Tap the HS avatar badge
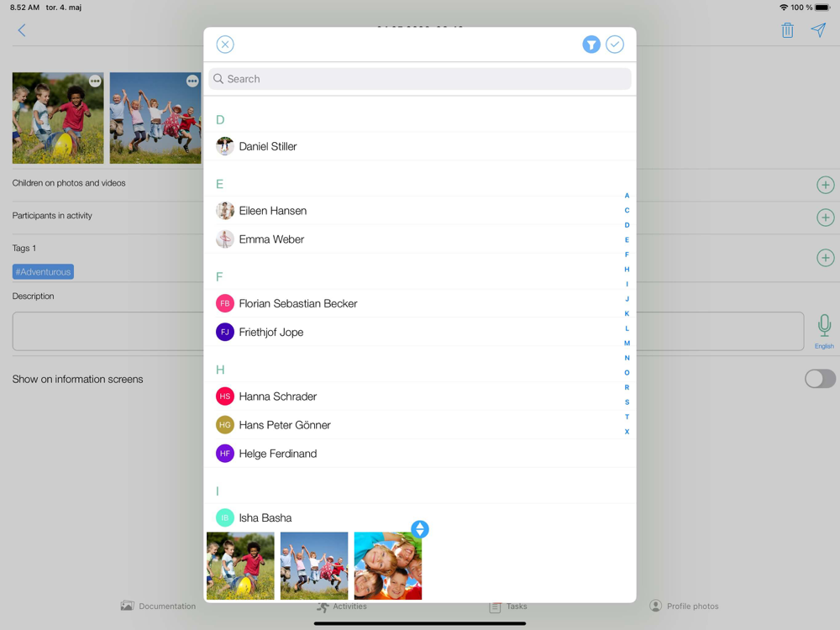 225,396
